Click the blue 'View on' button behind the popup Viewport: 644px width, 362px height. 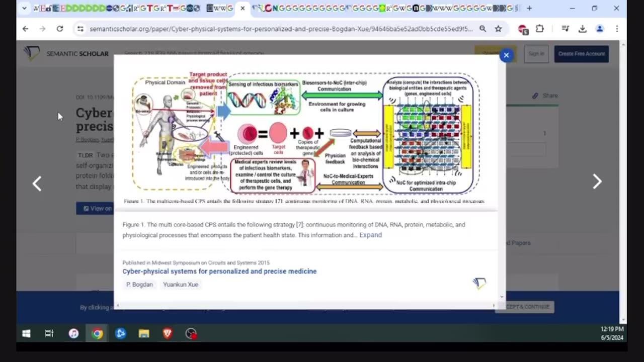click(96, 208)
